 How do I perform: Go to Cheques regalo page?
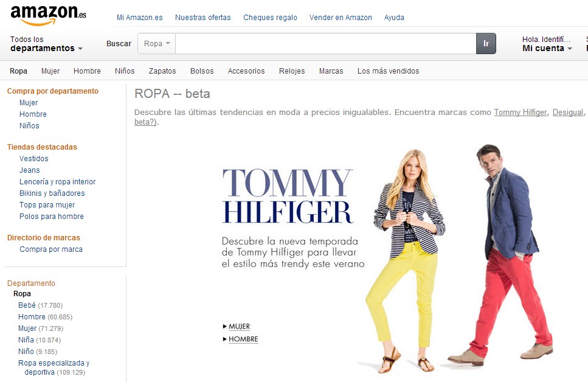pos(270,18)
